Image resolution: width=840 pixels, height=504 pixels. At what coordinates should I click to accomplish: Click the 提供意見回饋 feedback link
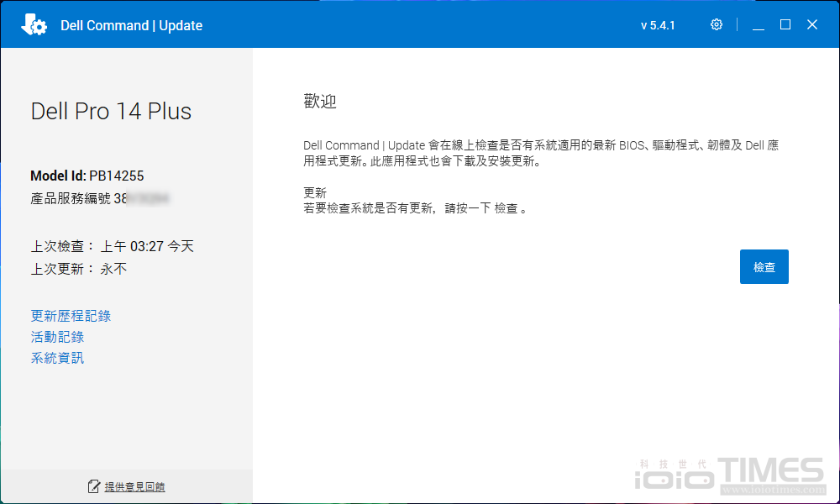click(134, 486)
